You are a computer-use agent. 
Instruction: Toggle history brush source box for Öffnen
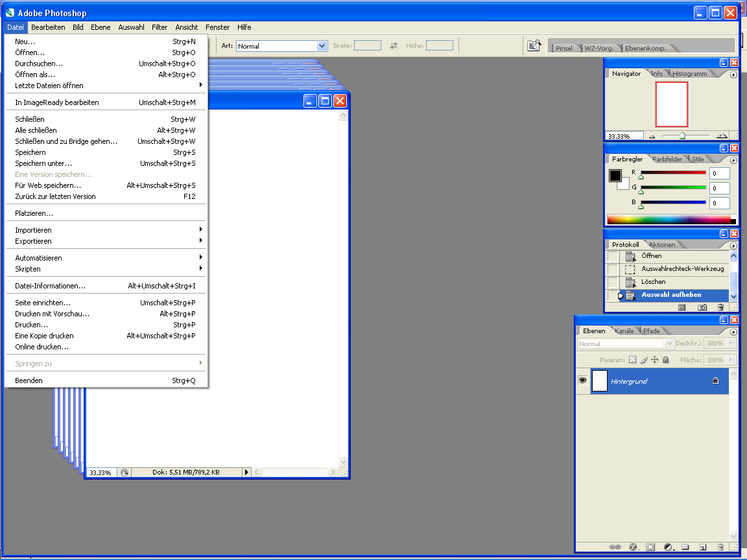point(613,257)
